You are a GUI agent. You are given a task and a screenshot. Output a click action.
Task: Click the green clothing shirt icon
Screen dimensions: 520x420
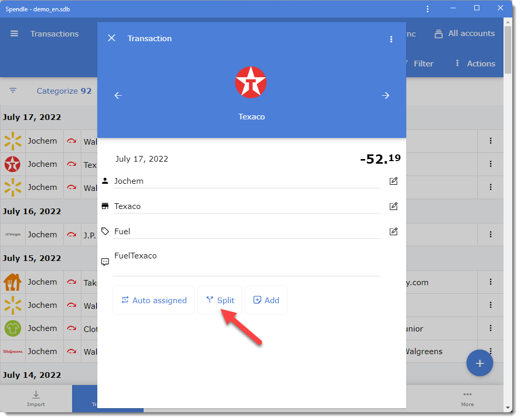click(12, 328)
